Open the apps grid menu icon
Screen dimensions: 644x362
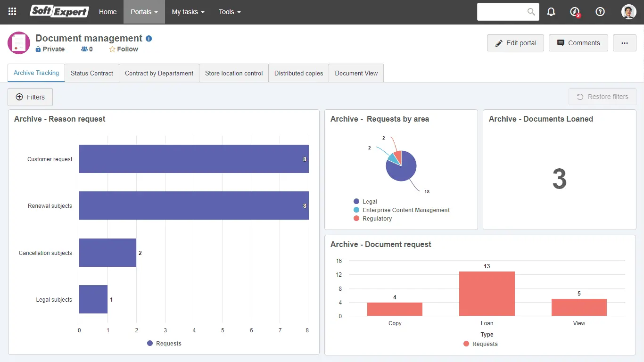[x=12, y=12]
